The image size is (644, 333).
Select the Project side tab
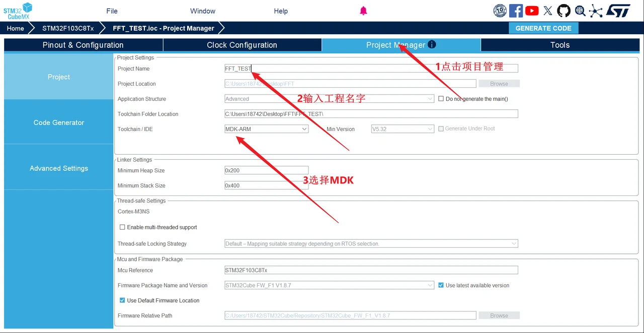[59, 77]
